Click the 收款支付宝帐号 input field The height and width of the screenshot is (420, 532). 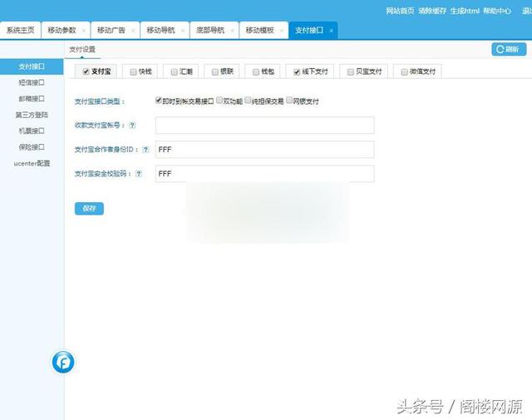click(x=264, y=125)
